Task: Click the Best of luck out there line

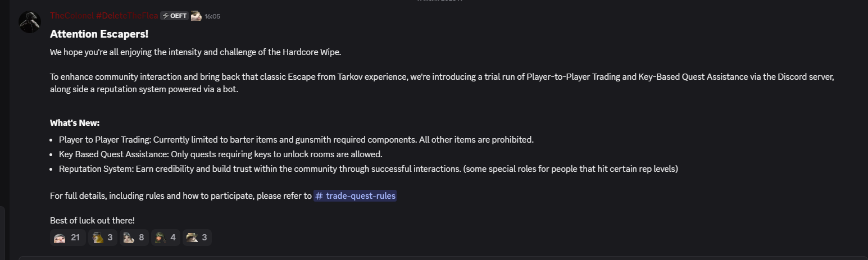Action: click(x=92, y=221)
